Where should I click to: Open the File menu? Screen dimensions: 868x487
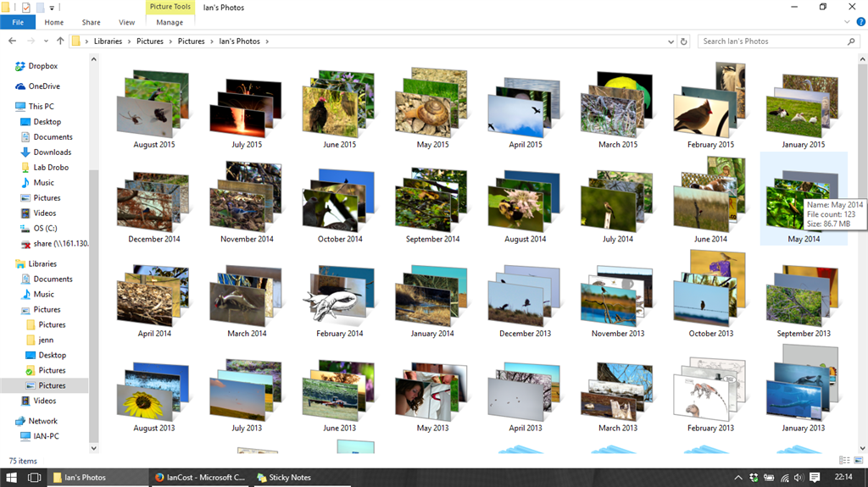tap(18, 22)
